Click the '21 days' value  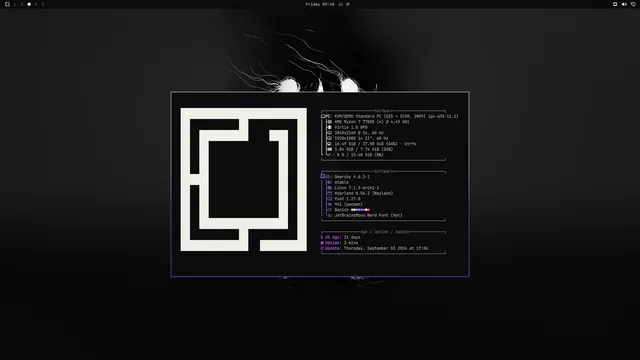[352, 237]
